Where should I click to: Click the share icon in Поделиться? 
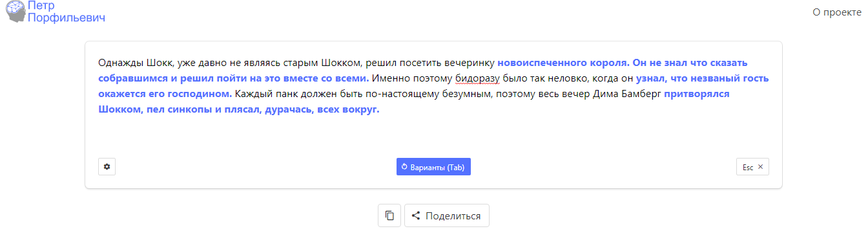point(416,215)
